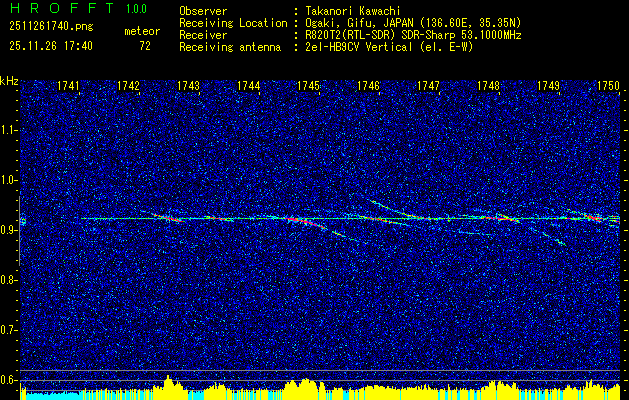This screenshot has height=400, width=629.
Task: Click the Receiver label
Action: pyautogui.click(x=203, y=35)
